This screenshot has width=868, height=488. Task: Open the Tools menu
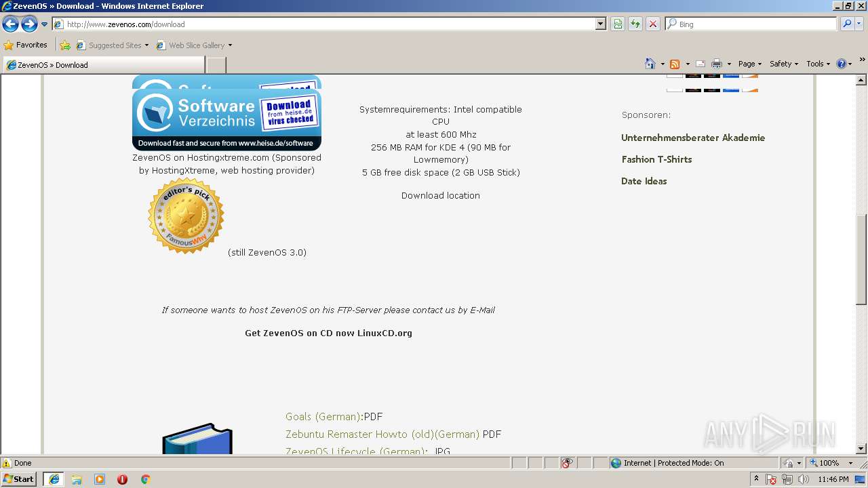coord(818,64)
